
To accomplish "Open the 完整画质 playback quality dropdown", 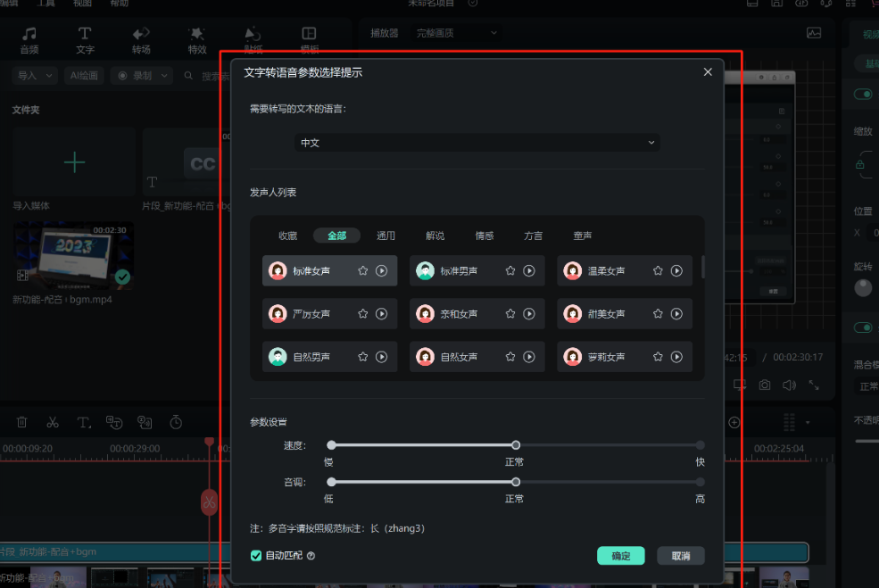I will click(457, 33).
